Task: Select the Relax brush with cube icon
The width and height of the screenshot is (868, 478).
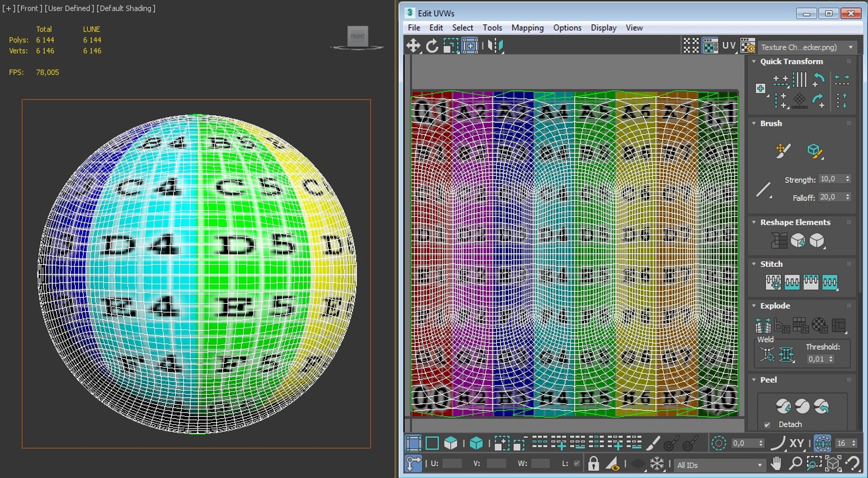Action: 815,151
